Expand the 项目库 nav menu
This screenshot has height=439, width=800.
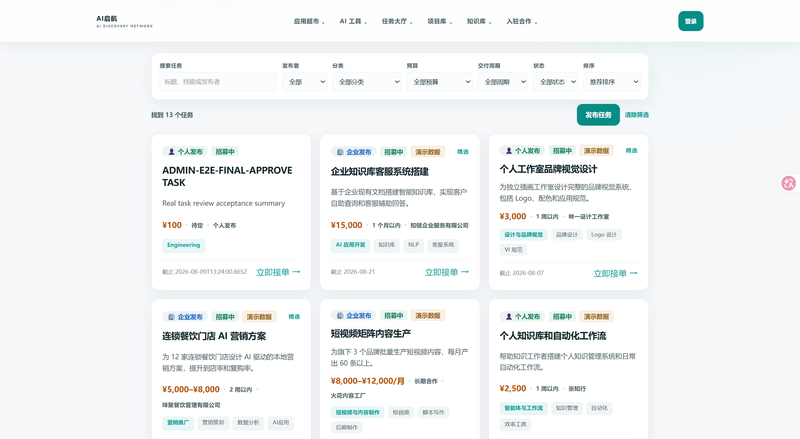point(439,21)
